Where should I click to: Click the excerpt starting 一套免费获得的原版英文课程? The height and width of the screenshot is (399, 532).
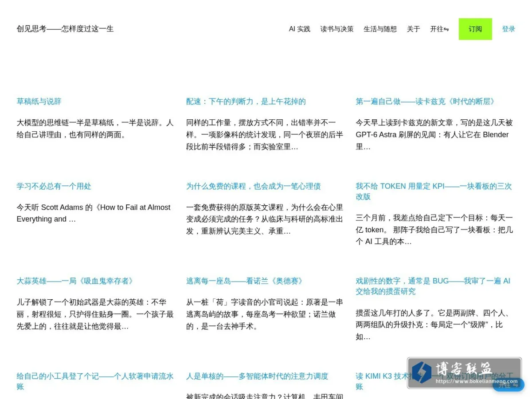point(265,219)
